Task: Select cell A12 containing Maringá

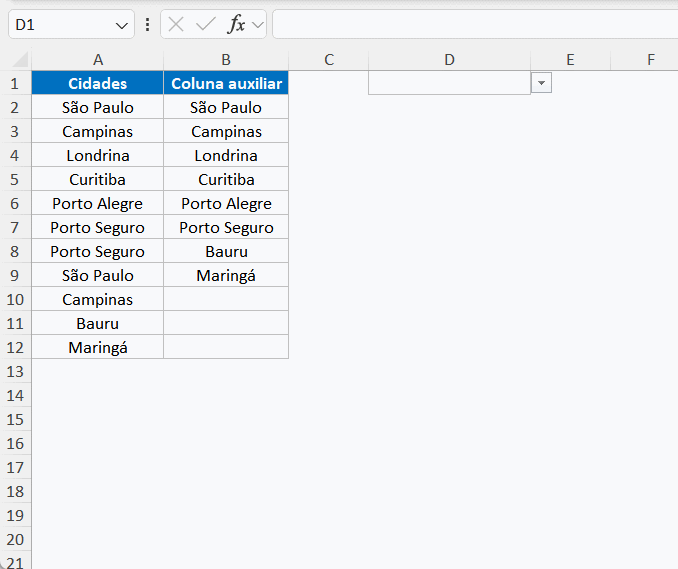Action: [x=98, y=348]
